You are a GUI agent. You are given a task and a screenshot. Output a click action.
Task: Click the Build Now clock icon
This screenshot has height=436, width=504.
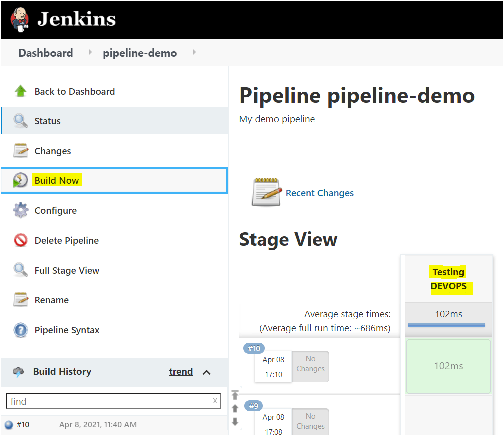point(20,180)
